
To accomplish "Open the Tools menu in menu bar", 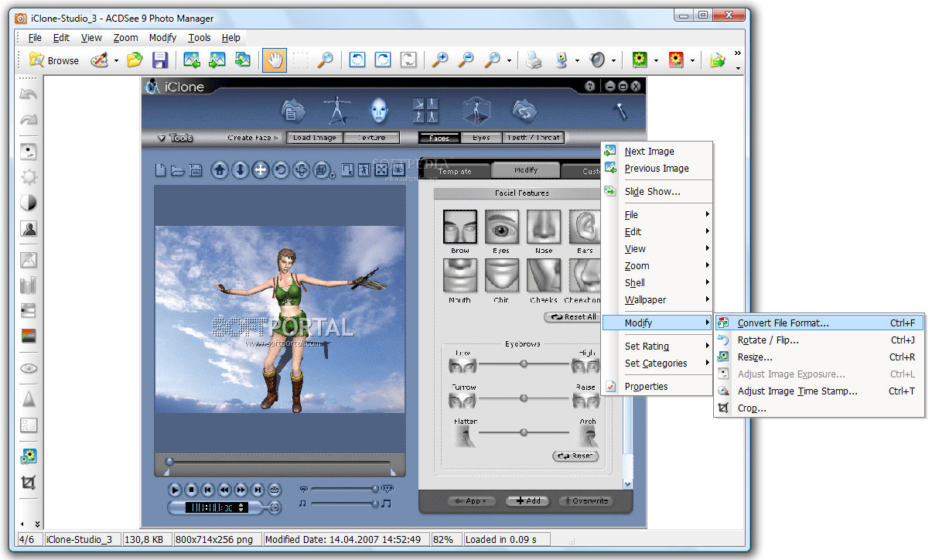I will (199, 37).
